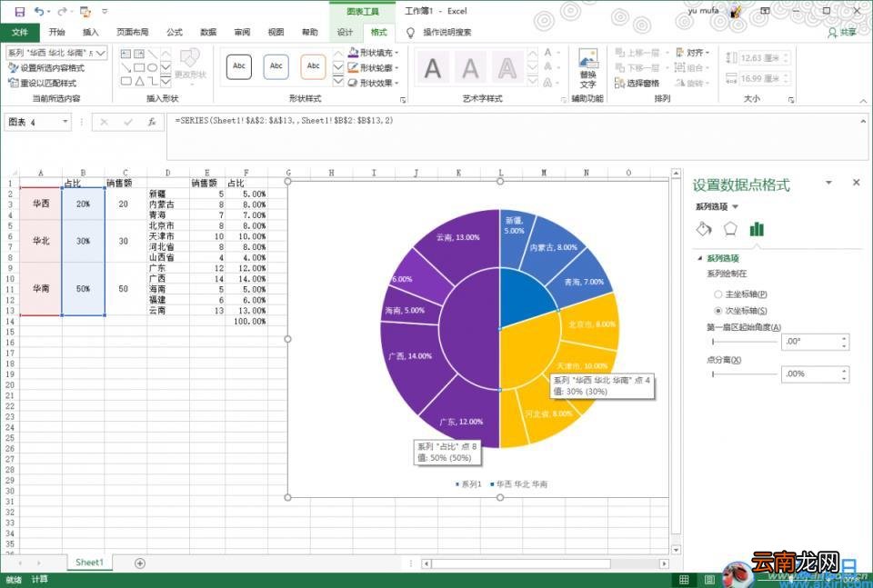Open the 文件 tab

[19, 33]
